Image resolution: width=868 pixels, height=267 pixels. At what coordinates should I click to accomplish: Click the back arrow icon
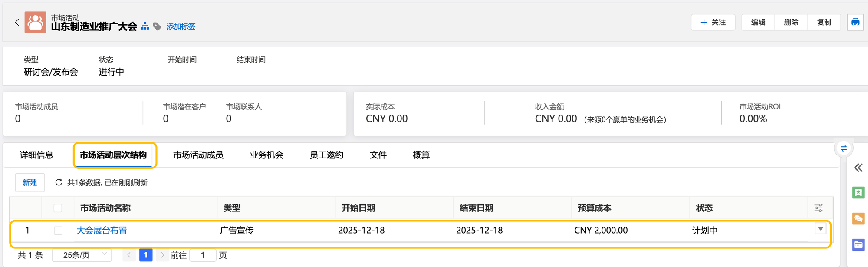pyautogui.click(x=17, y=22)
